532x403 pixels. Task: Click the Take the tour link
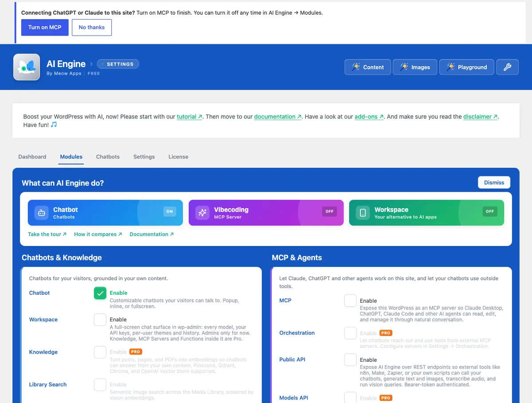tap(47, 234)
